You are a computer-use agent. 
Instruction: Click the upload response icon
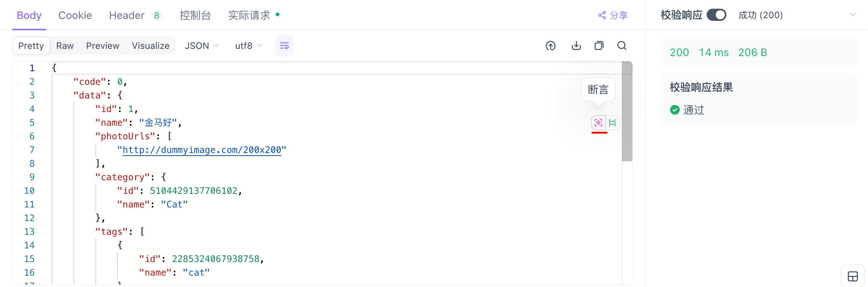(551, 46)
